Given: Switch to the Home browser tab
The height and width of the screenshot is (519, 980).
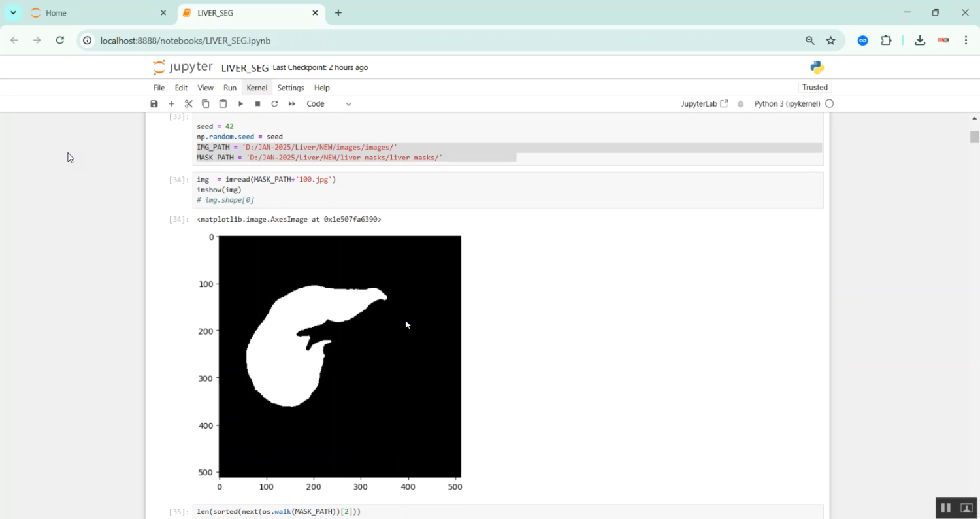Looking at the screenshot, I should point(98,13).
